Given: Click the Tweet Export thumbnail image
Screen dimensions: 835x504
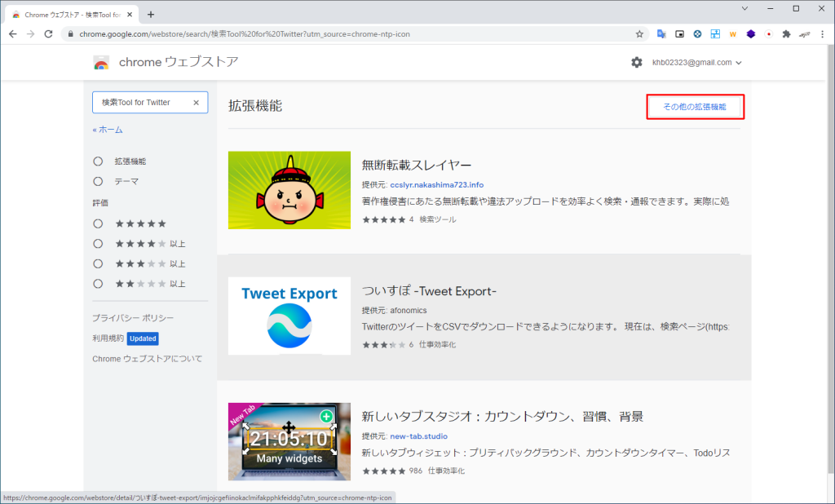Looking at the screenshot, I should click(289, 316).
